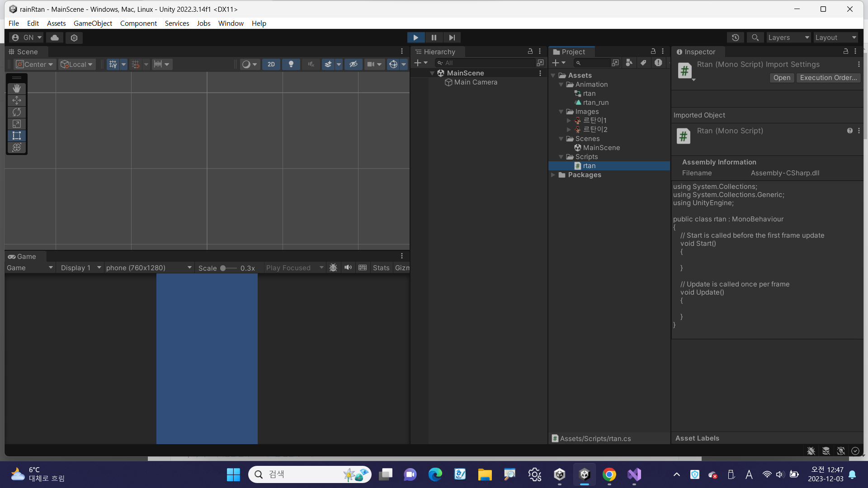Image resolution: width=868 pixels, height=488 pixels.
Task: Adjust the Game view Scale slider
Action: 228,268
